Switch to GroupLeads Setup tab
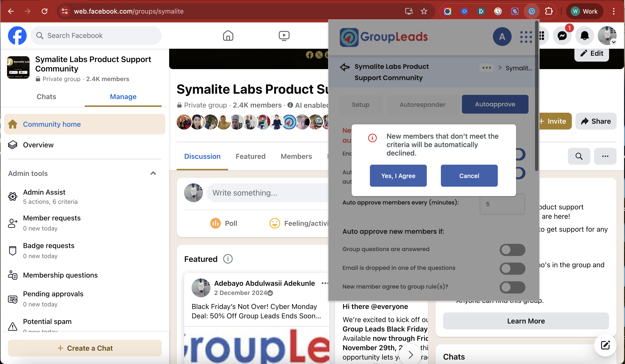 [360, 104]
